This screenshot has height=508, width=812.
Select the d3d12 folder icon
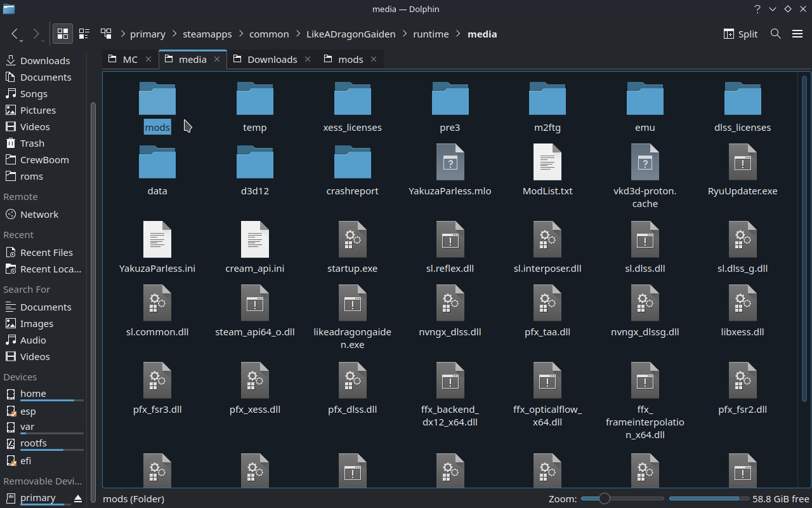point(255,162)
